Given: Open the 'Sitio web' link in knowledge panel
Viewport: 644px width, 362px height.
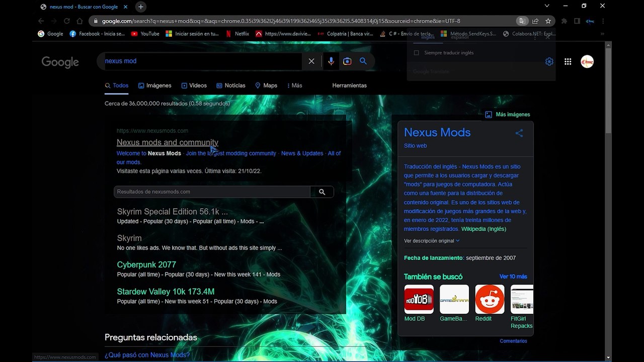Looking at the screenshot, I should [x=415, y=146].
